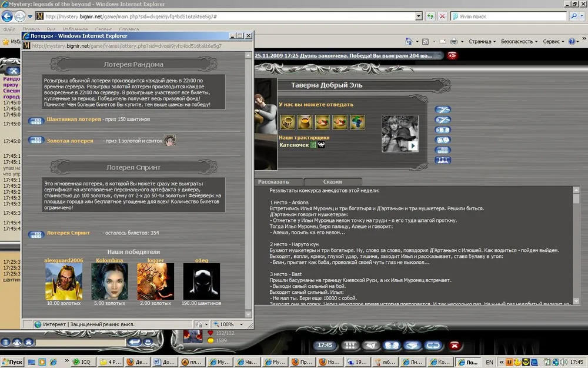Click the ticket icon beside Лотерея Спринт
The height and width of the screenshot is (368, 588).
point(36,234)
